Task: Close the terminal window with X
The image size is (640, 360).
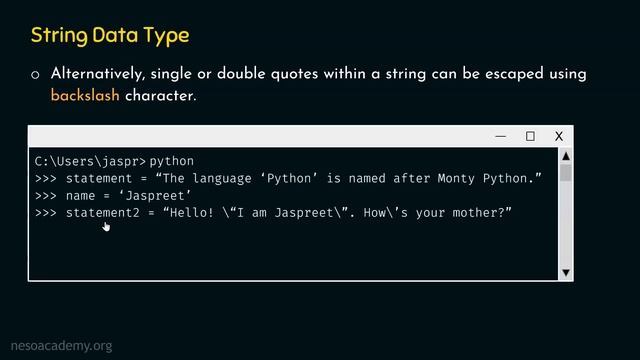Action: point(559,136)
